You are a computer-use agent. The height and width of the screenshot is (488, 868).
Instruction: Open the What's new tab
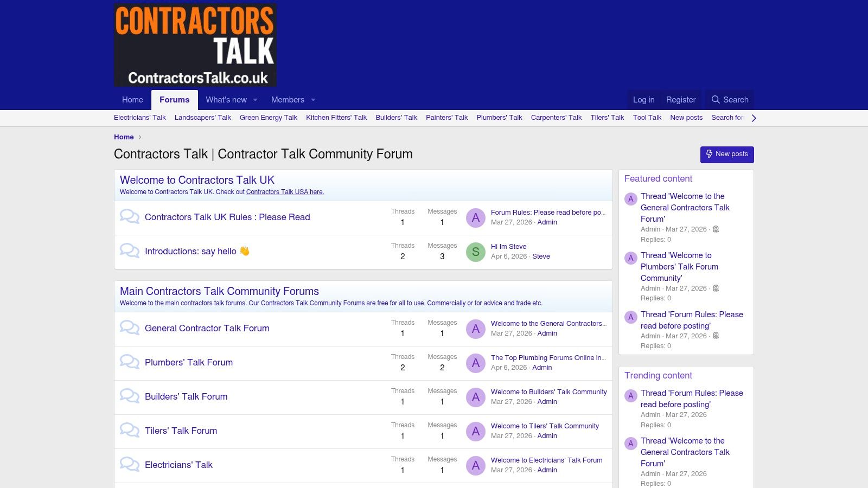point(226,100)
